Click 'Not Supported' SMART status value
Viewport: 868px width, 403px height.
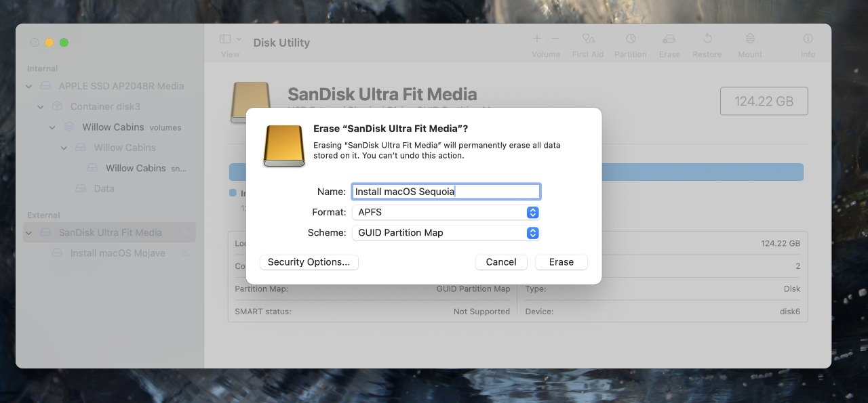tap(481, 312)
